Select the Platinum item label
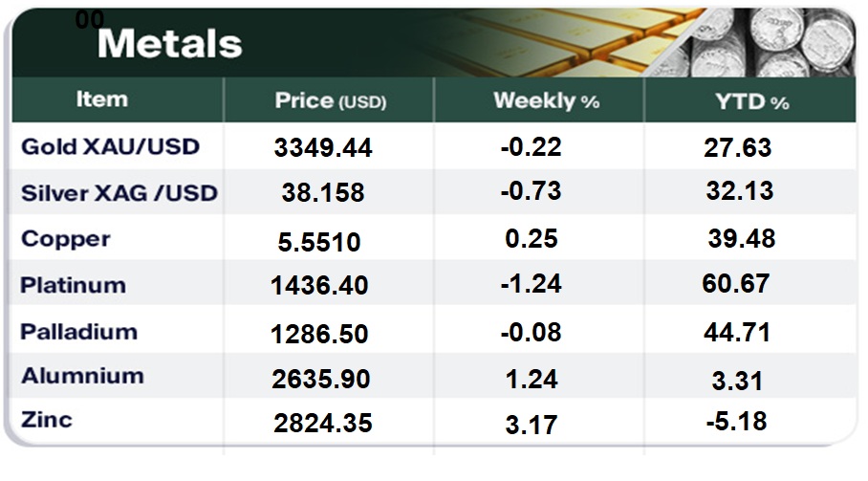The width and height of the screenshot is (868, 481). 74,285
